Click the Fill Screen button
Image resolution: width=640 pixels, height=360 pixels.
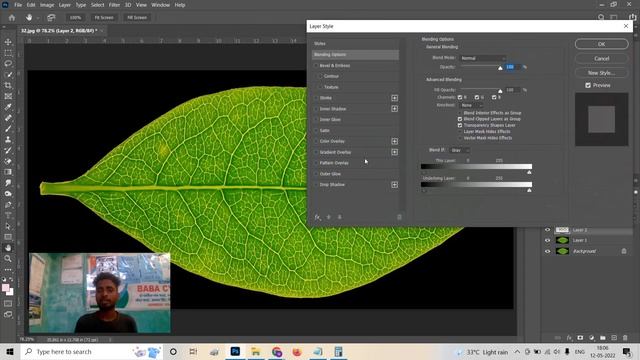point(137,18)
